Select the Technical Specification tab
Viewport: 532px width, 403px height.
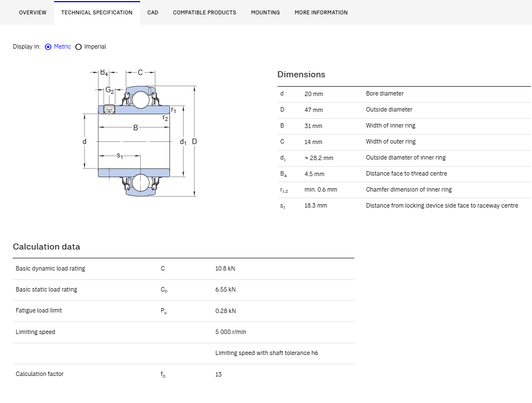[97, 13]
